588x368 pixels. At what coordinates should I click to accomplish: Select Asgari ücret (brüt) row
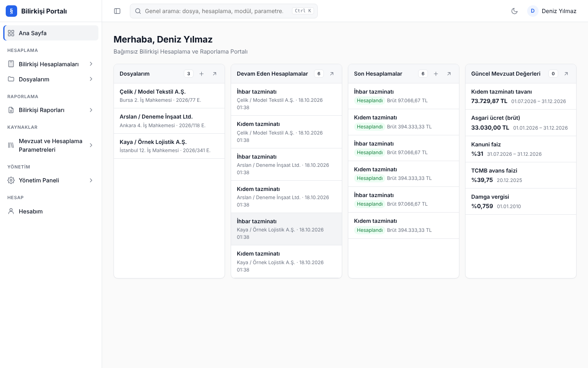tap(521, 123)
